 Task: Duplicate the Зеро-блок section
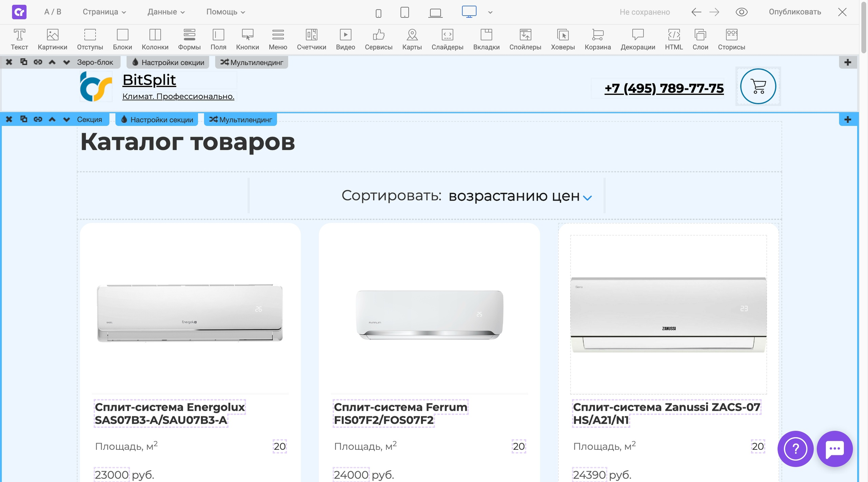coord(24,62)
